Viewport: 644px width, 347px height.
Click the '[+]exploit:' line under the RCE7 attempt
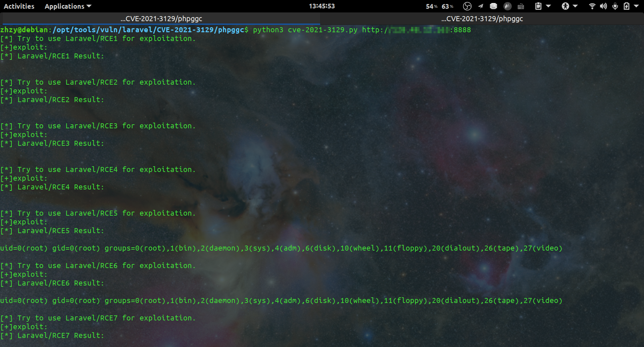click(24, 327)
